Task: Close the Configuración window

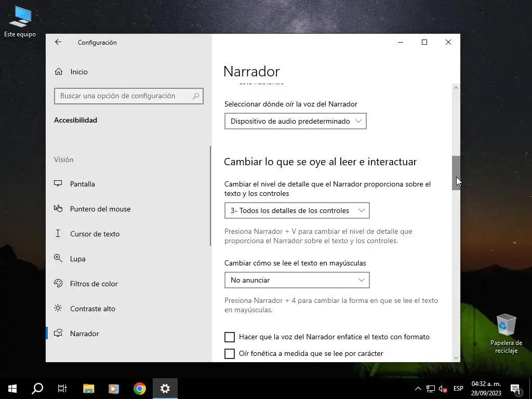Action: click(x=448, y=42)
